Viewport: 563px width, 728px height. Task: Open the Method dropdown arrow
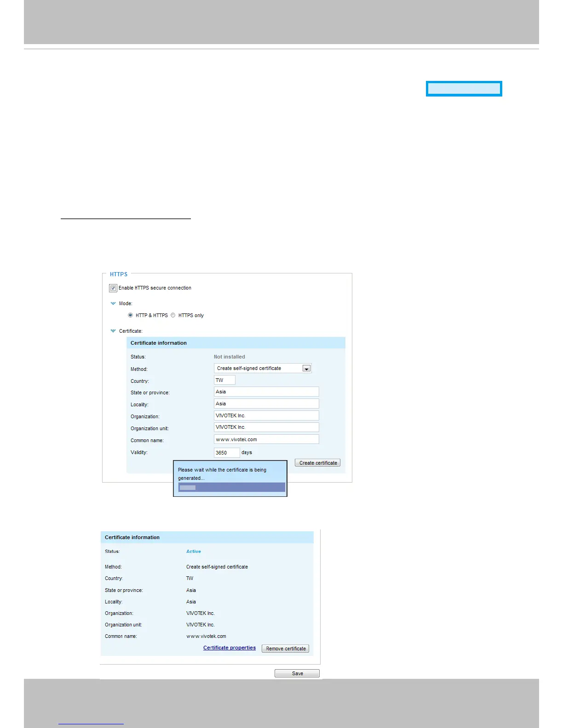(306, 369)
